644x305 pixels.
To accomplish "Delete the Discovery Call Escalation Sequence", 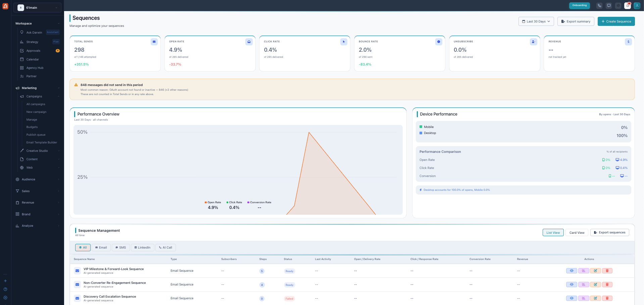I will coord(607,298).
